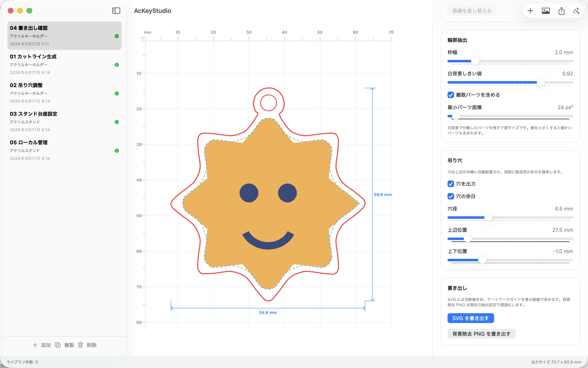Click the share export toolbar icon

pyautogui.click(x=561, y=11)
